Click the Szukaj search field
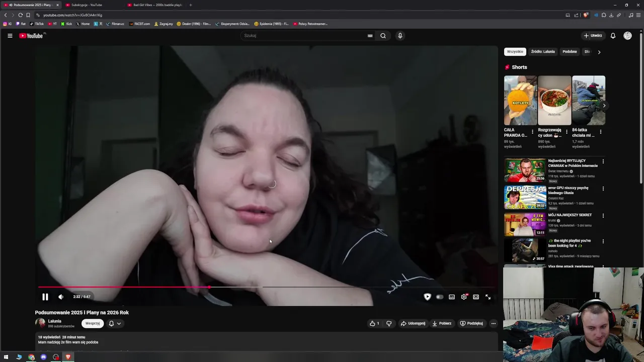The image size is (644, 362). (304, 36)
